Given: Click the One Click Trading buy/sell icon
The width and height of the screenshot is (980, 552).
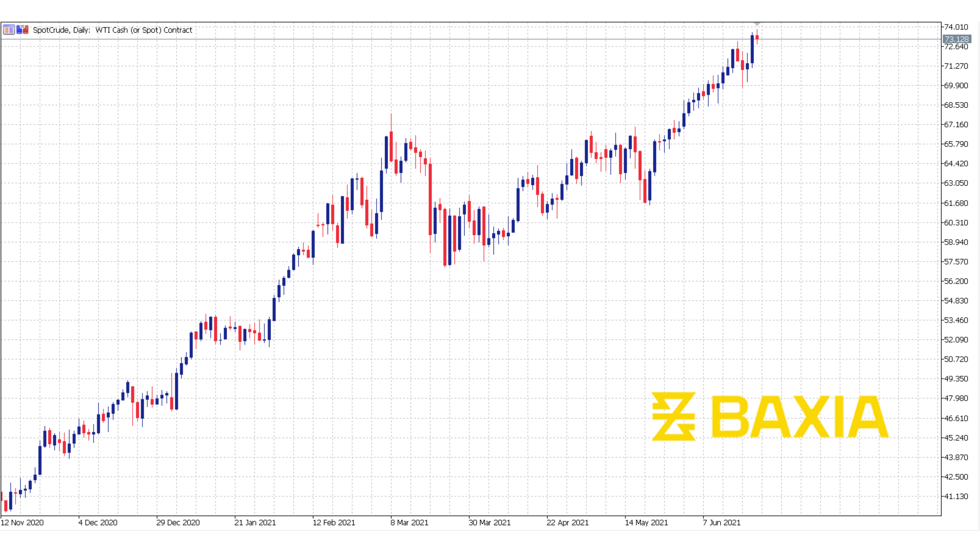Looking at the screenshot, I should click(23, 30).
